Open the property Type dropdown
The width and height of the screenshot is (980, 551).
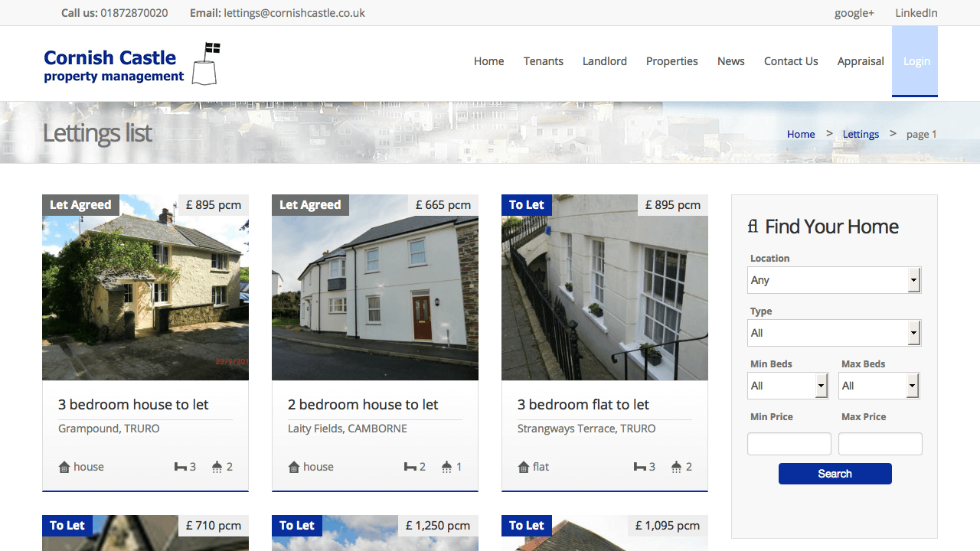click(x=834, y=332)
